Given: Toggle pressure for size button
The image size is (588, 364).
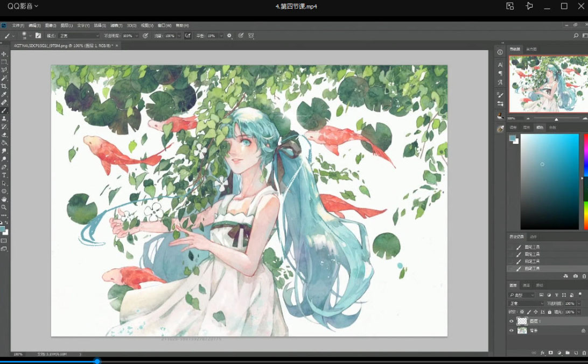Looking at the screenshot, I should [240, 36].
